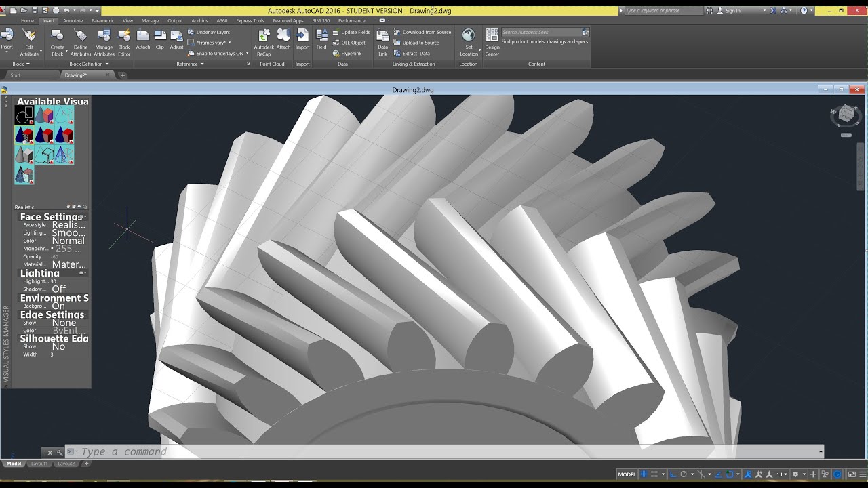The height and width of the screenshot is (488, 868).
Task: Click the Hyperlink button
Action: (x=347, y=53)
